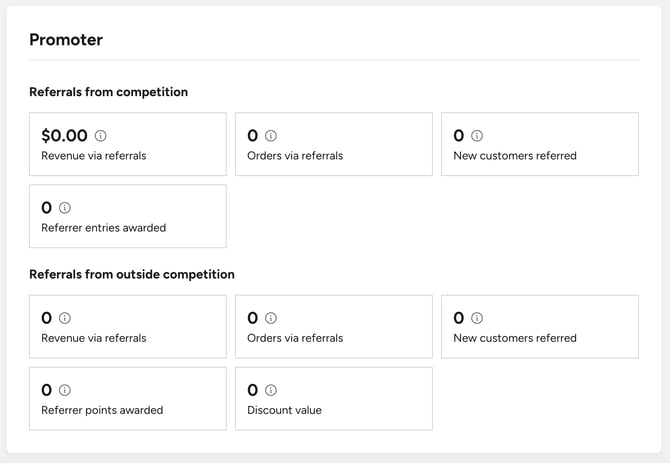This screenshot has height=463, width=670.
Task: Click outside-competition New customers referred card
Action: click(540, 327)
